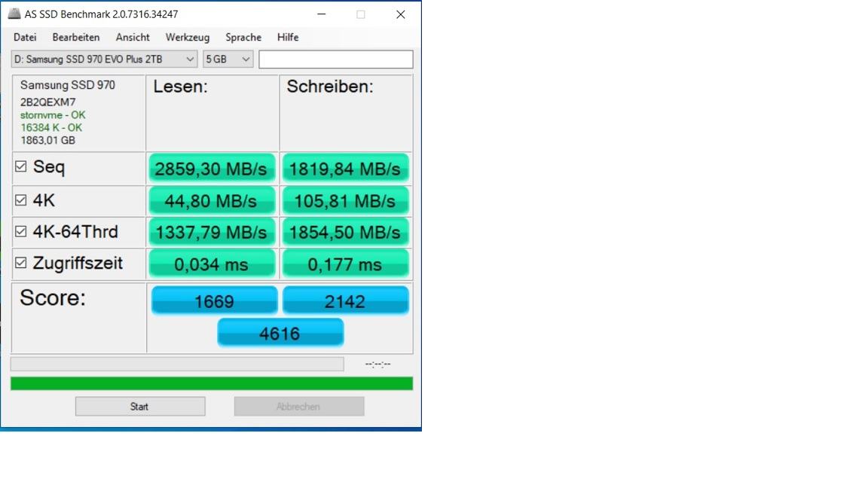Click the Seq read result 2859,30 MB/s
This screenshot has width=868, height=488.
click(212, 168)
